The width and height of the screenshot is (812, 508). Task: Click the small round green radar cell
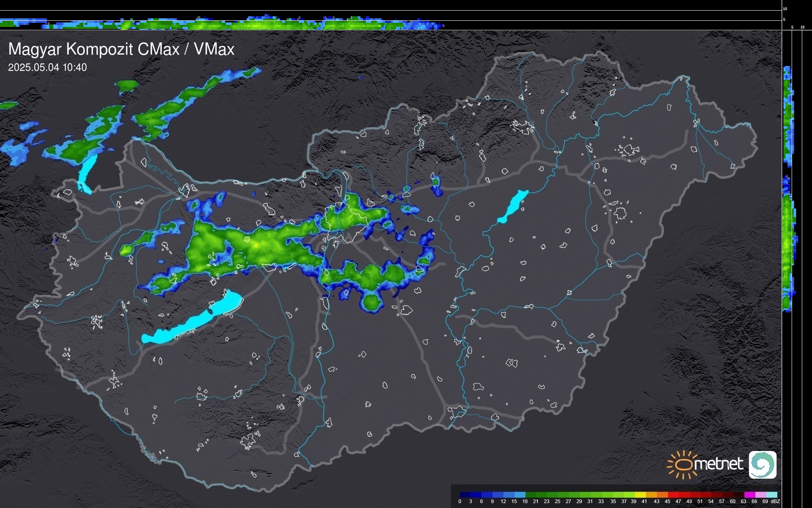371,302
